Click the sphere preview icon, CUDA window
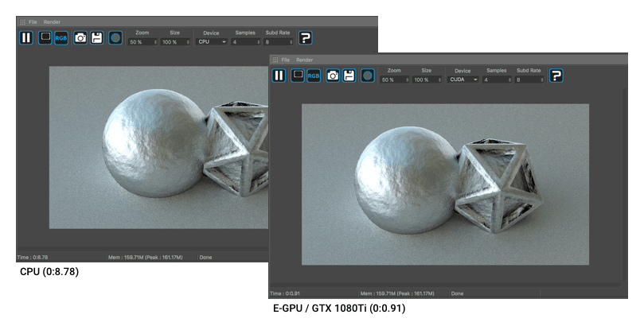This screenshot has width=644, height=330. click(368, 76)
